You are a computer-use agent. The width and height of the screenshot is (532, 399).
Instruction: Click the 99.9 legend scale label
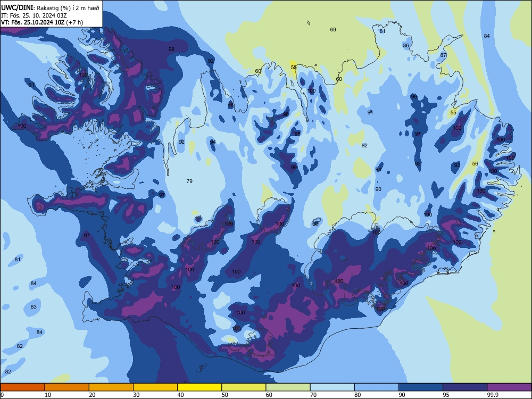pos(492,395)
